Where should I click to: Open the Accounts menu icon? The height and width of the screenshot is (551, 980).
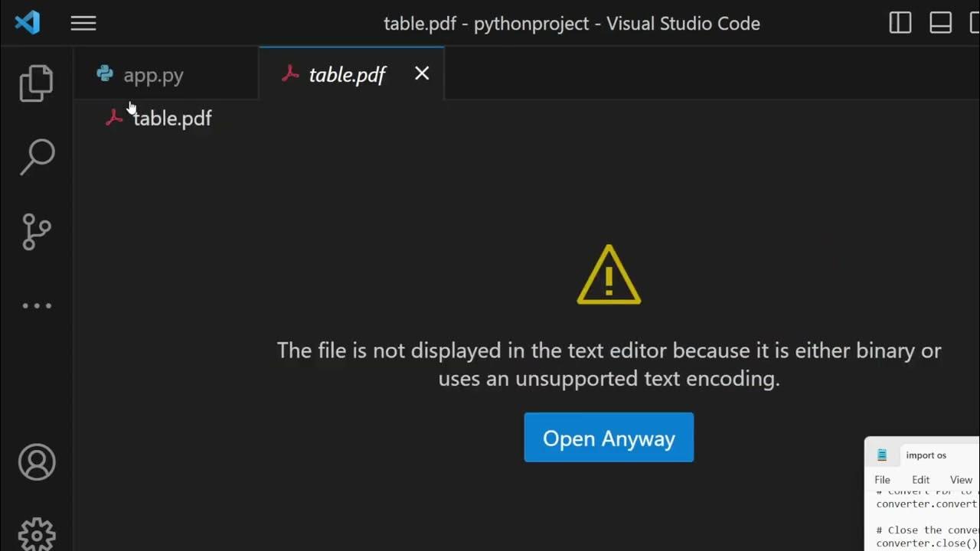(x=36, y=462)
